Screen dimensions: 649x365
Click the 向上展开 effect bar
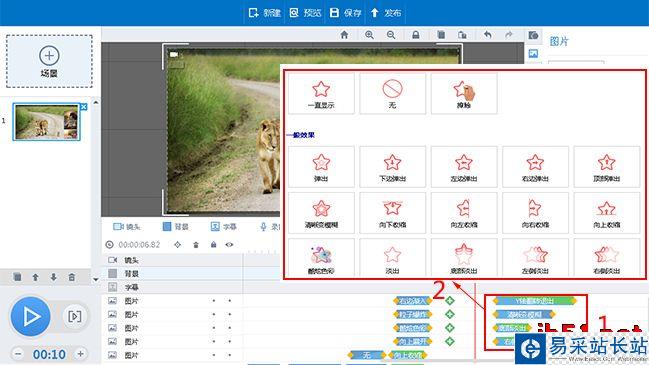tap(413, 341)
